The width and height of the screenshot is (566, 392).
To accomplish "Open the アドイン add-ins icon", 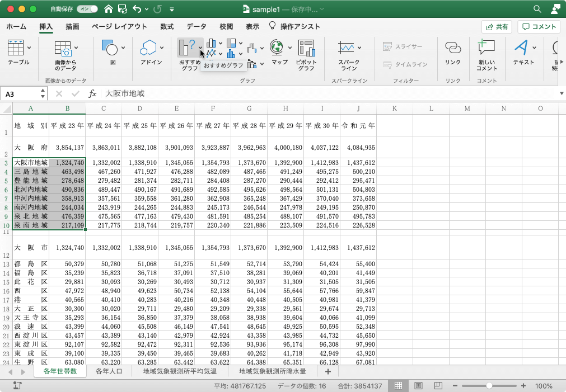I will click(148, 47).
